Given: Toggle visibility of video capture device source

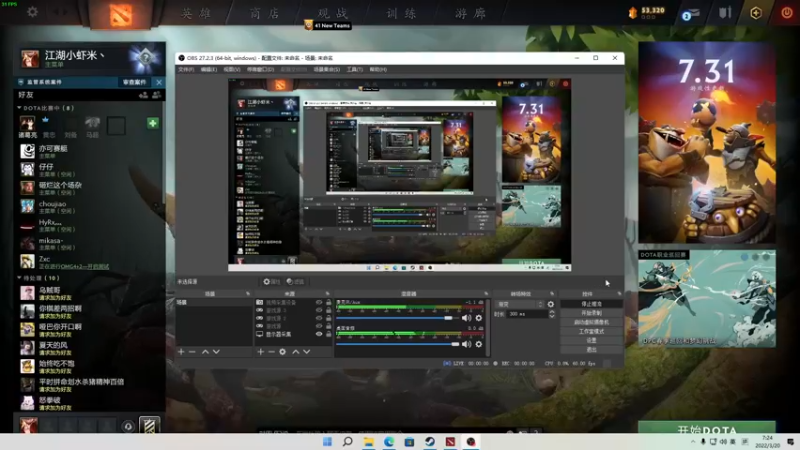Looking at the screenshot, I should coord(319,303).
